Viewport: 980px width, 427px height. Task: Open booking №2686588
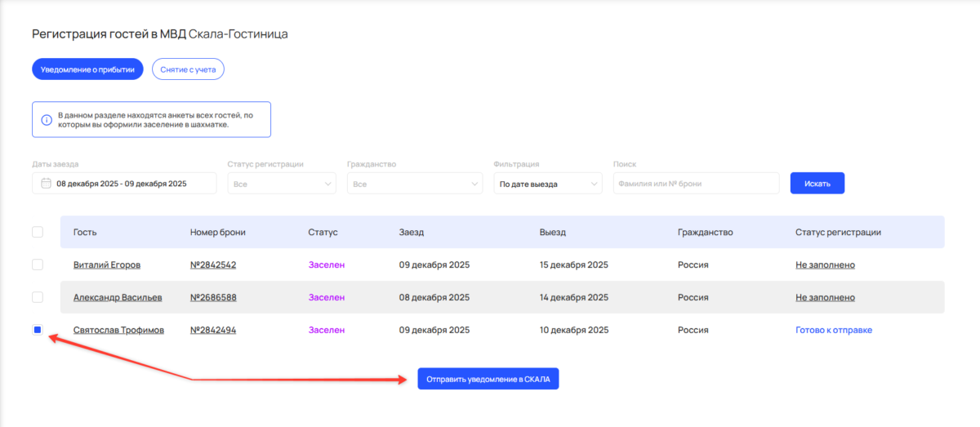click(x=213, y=297)
